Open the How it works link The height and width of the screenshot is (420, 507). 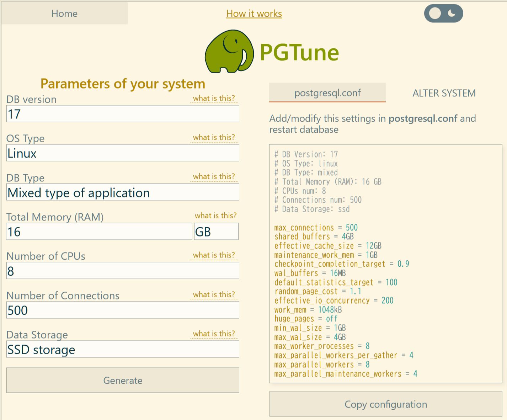[x=254, y=14]
